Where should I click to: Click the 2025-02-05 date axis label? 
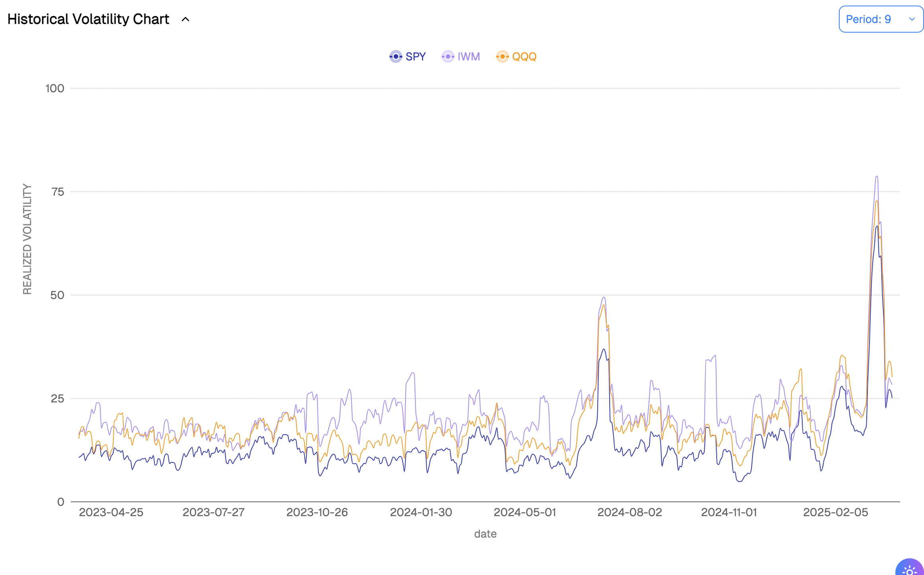tap(835, 512)
